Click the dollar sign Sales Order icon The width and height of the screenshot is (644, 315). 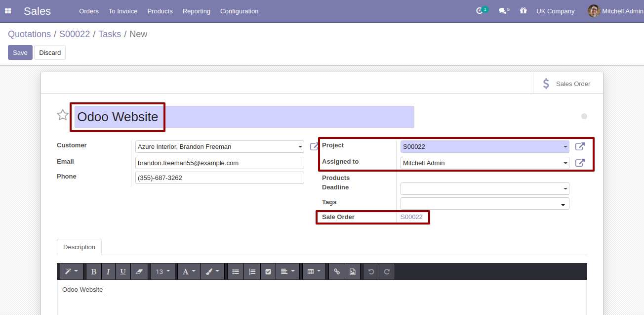point(546,84)
